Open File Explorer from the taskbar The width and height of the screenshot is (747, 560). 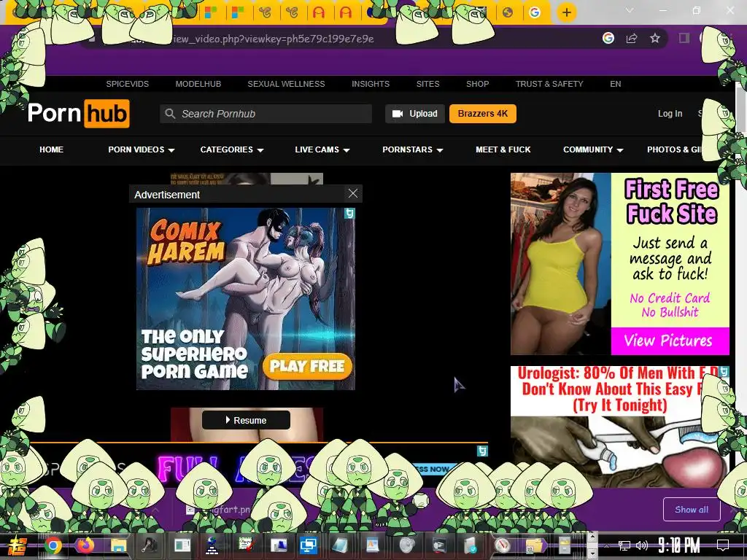(x=118, y=545)
